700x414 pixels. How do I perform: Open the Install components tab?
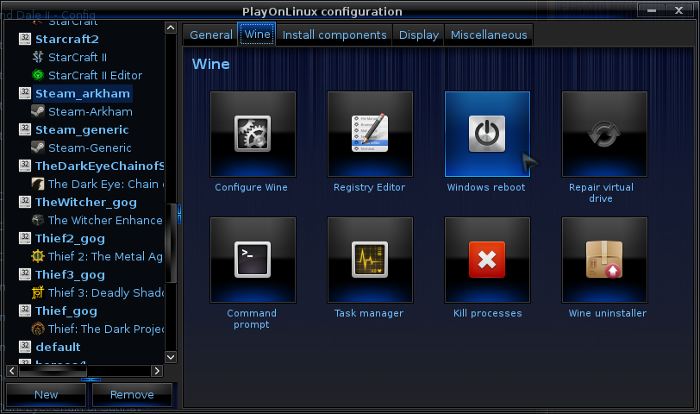click(x=334, y=35)
